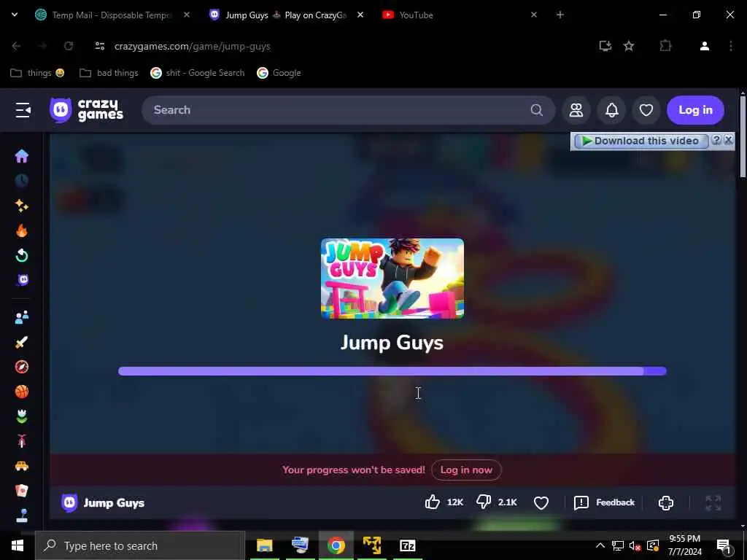The image size is (747, 560).
Task: Open the friends icon in header
Action: 576,110
